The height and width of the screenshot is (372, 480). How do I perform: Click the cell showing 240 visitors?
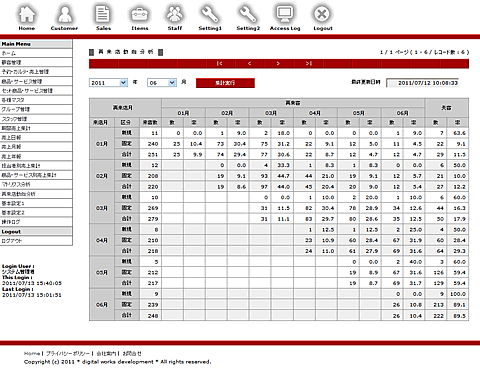151,144
